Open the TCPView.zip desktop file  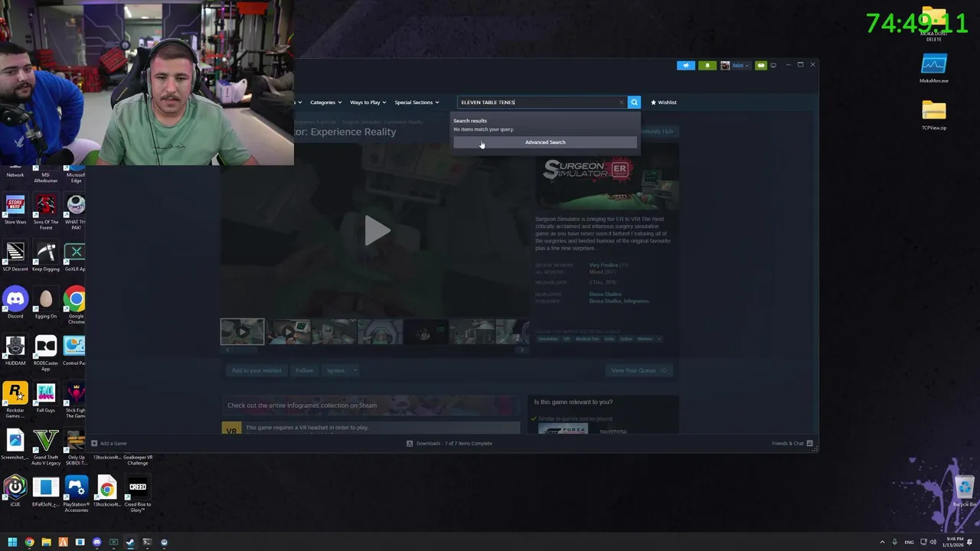coord(934,116)
